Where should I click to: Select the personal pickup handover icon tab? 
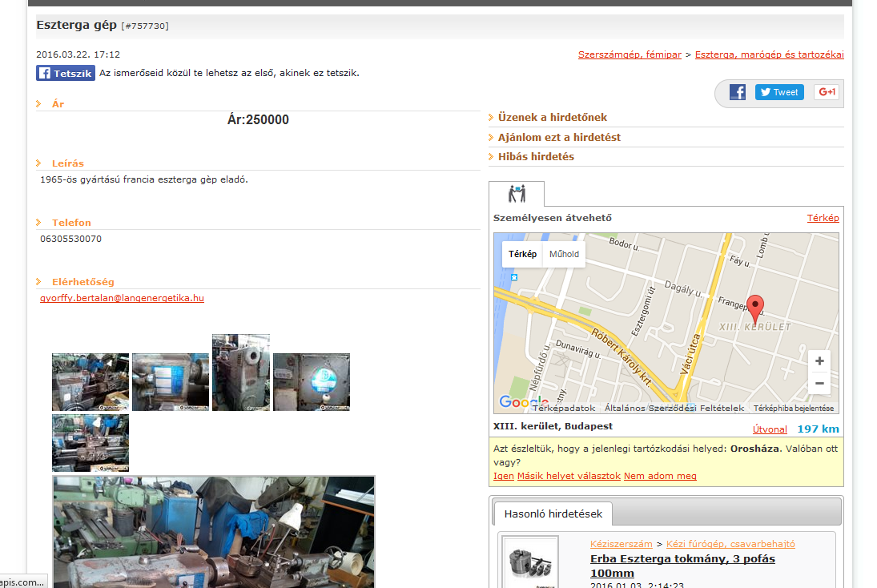click(x=517, y=194)
